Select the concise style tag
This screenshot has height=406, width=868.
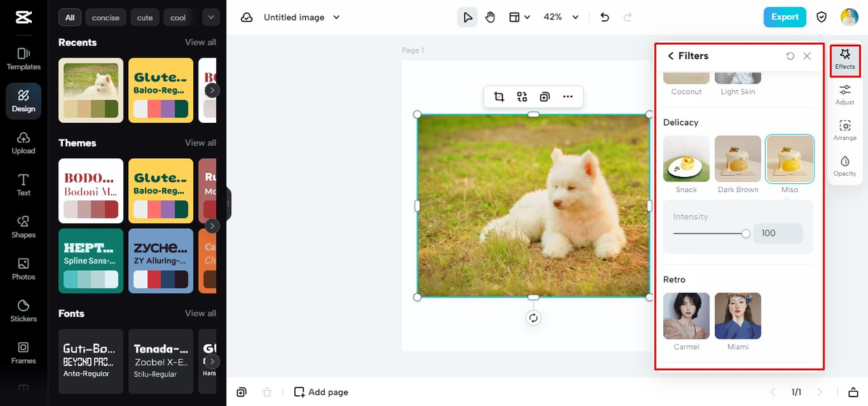(x=106, y=18)
